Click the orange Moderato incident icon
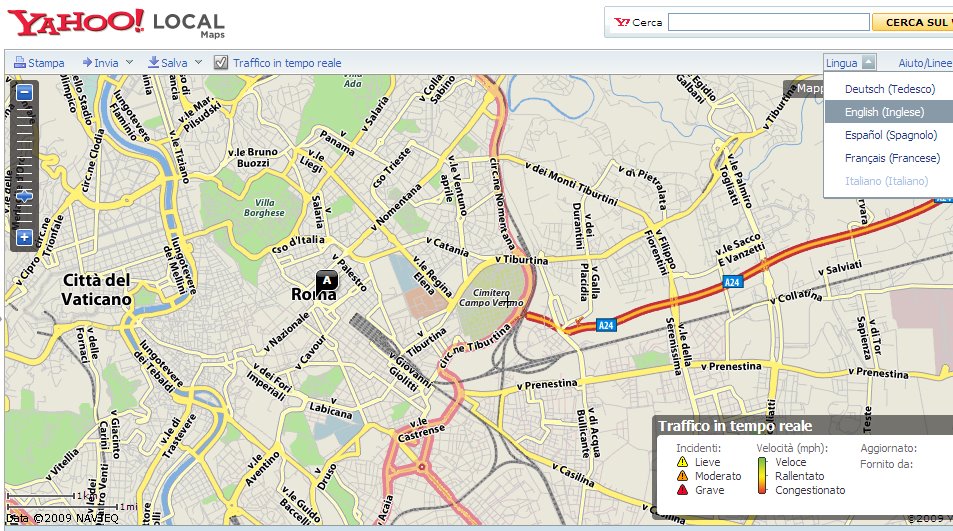 coord(683,476)
